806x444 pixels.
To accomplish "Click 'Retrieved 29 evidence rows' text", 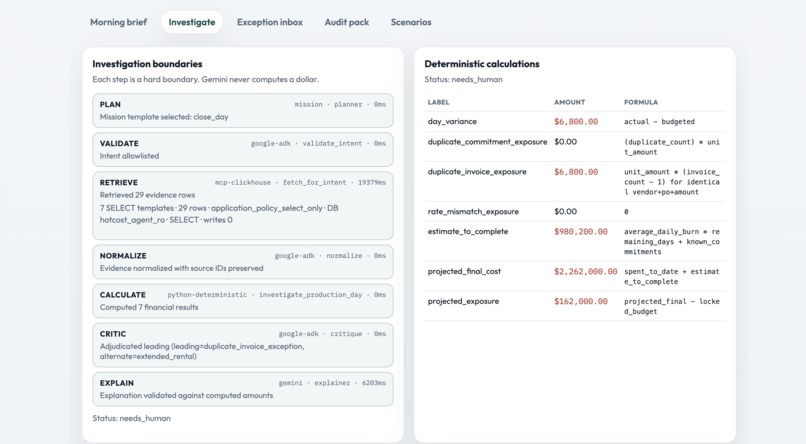I will pos(148,195).
